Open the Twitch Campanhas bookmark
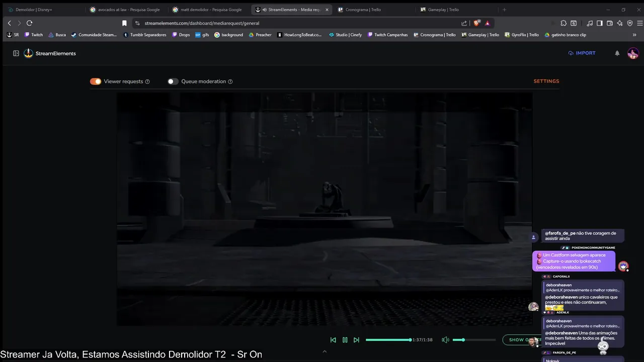Image resolution: width=644 pixels, height=362 pixels. [x=387, y=35]
